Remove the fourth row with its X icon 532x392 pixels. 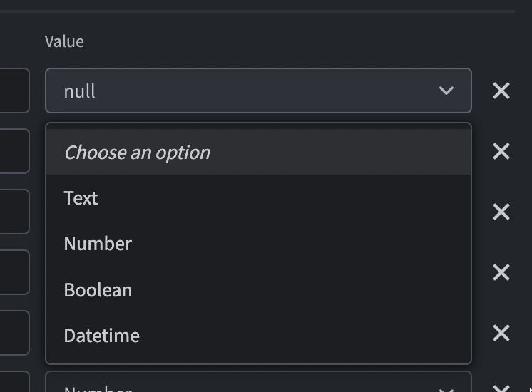(x=501, y=272)
